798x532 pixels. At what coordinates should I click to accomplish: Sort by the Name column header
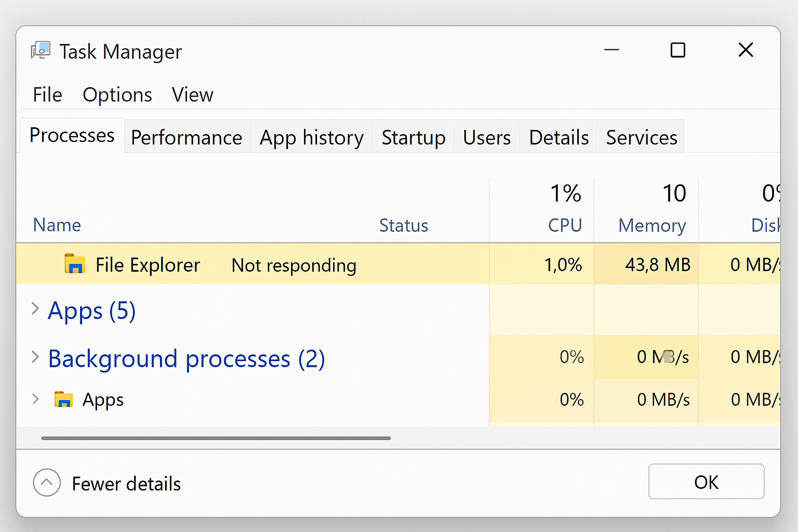[57, 225]
